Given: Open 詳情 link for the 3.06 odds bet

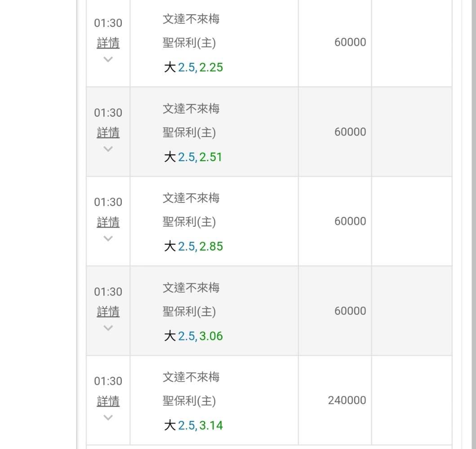Looking at the screenshot, I should tap(108, 312).
